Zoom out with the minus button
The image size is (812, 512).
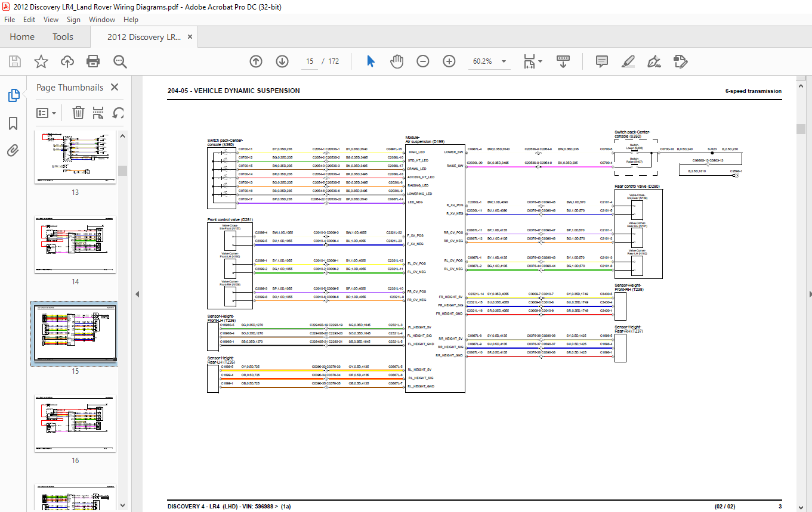click(x=423, y=61)
